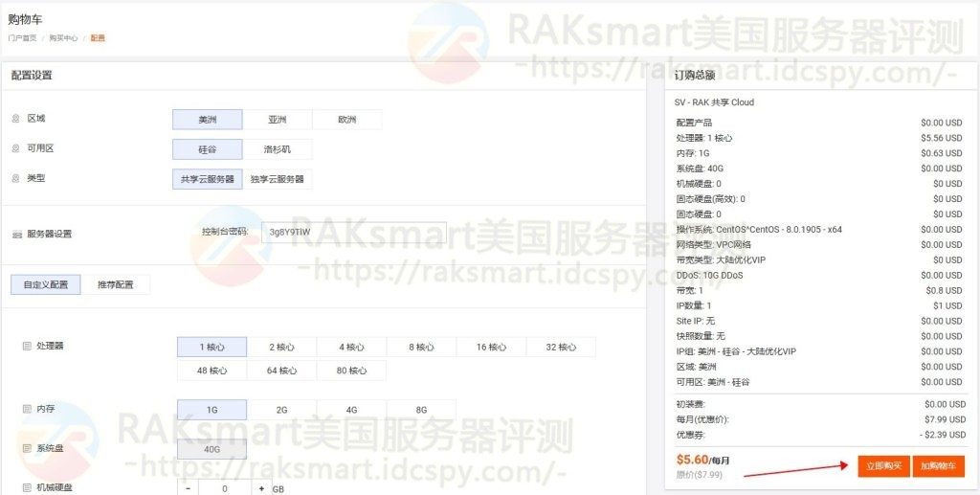This screenshot has width=980, height=495.
Task: Choose 1G memory option
Action: tap(212, 410)
